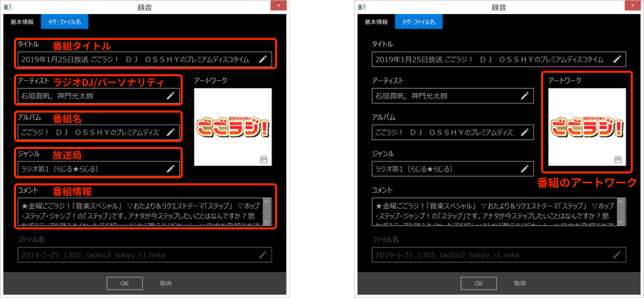
Task: Click Artist field pencil icon in right window
Action: click(524, 96)
